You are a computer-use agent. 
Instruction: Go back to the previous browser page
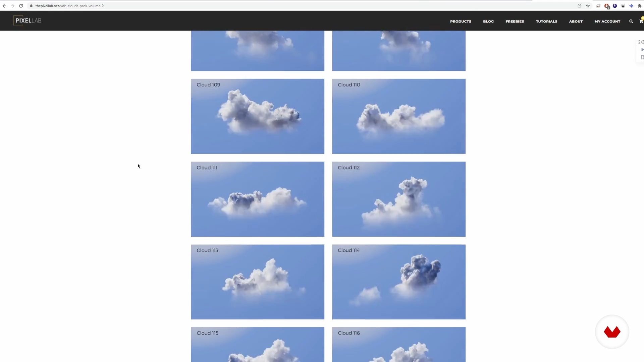pyautogui.click(x=4, y=6)
